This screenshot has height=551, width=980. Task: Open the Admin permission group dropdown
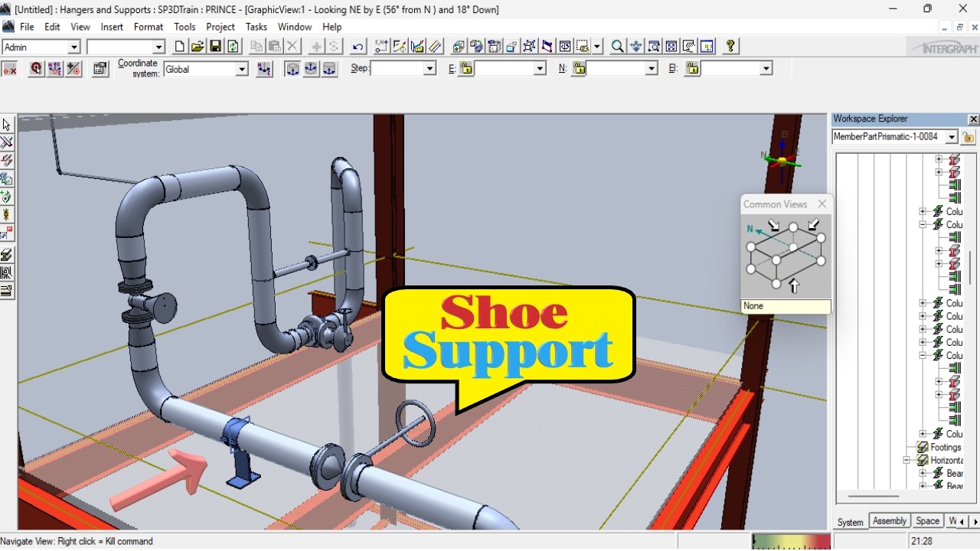pos(73,47)
